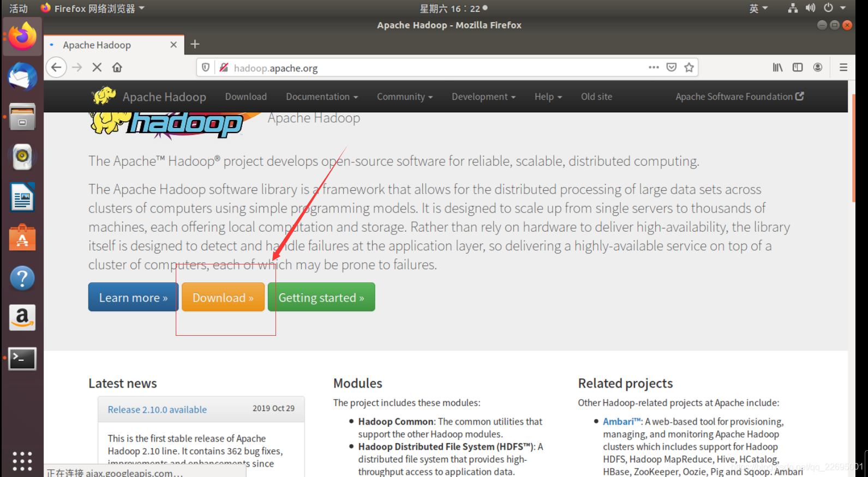Toggle the Firefox sidebar view
Image resolution: width=868 pixels, height=477 pixels.
(x=798, y=67)
